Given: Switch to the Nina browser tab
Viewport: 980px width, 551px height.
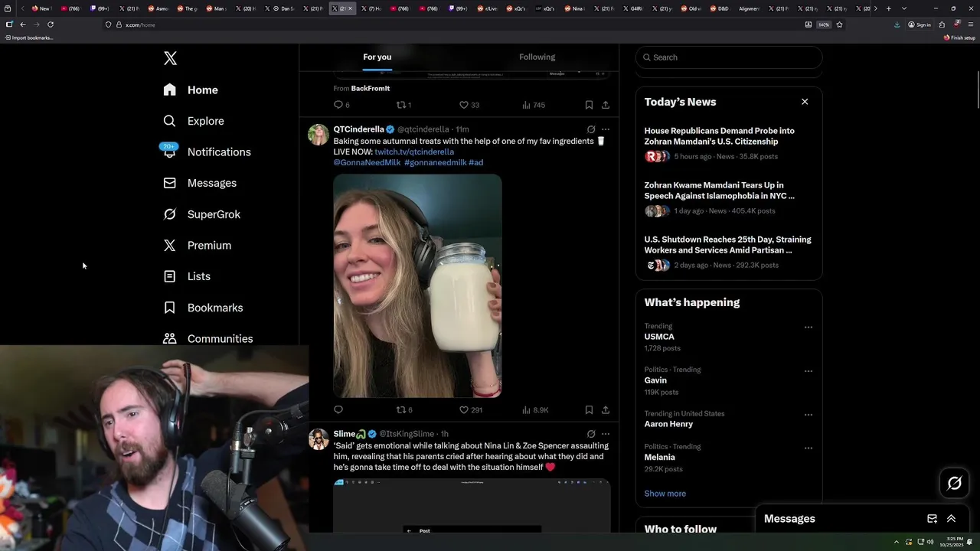Looking at the screenshot, I should 575,8.
